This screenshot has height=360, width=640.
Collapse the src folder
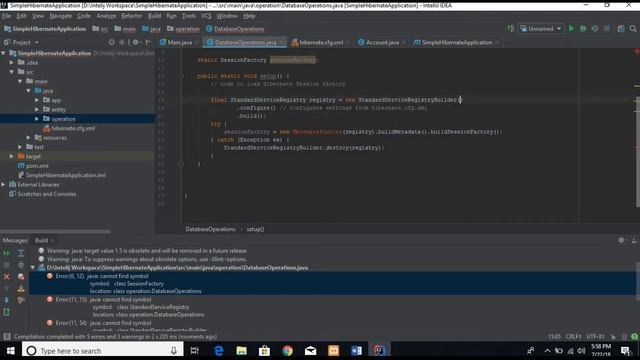(12, 72)
